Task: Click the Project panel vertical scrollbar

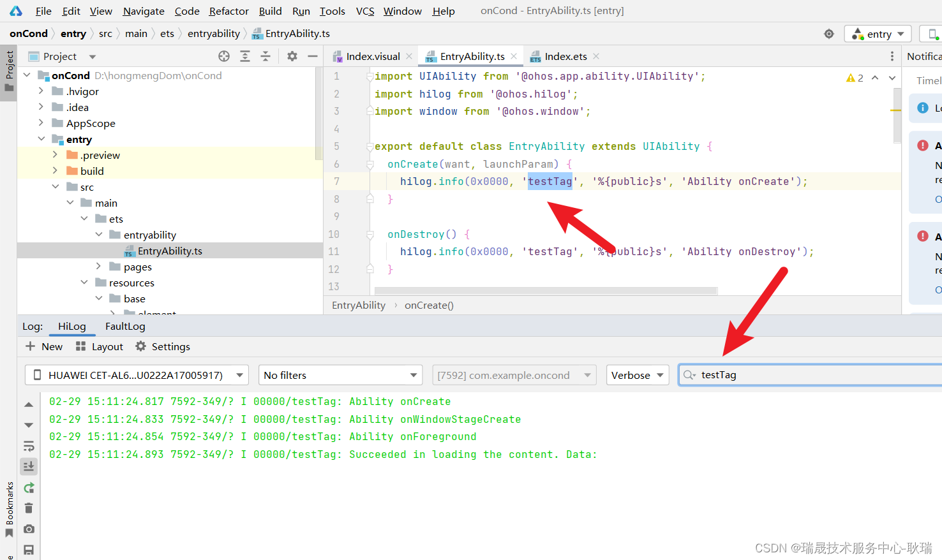Action: [x=318, y=114]
